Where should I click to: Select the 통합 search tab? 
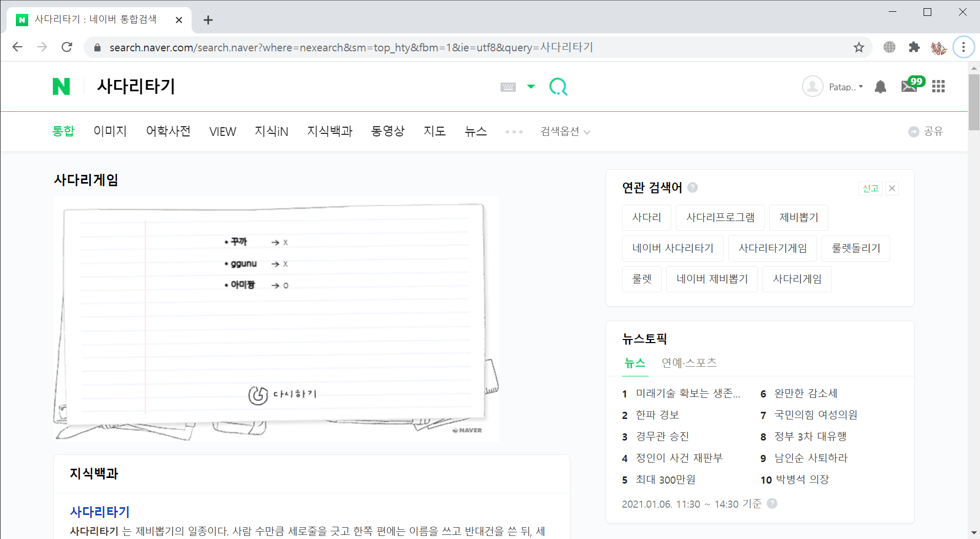tap(64, 131)
